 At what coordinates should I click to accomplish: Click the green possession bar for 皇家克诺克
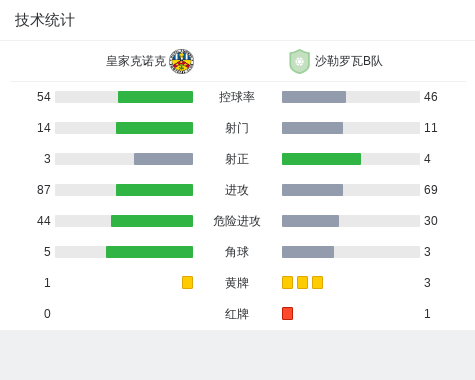pyautogui.click(x=155, y=97)
